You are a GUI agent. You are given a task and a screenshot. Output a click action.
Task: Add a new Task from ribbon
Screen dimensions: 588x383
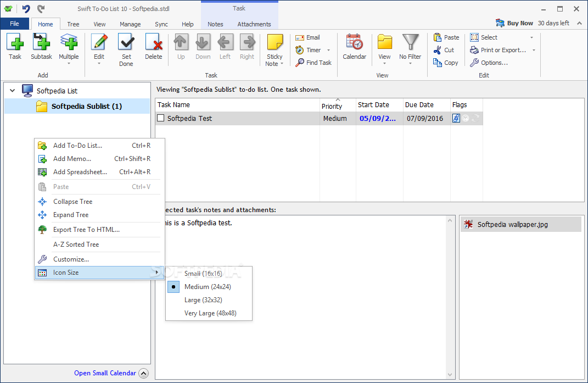tap(15, 46)
